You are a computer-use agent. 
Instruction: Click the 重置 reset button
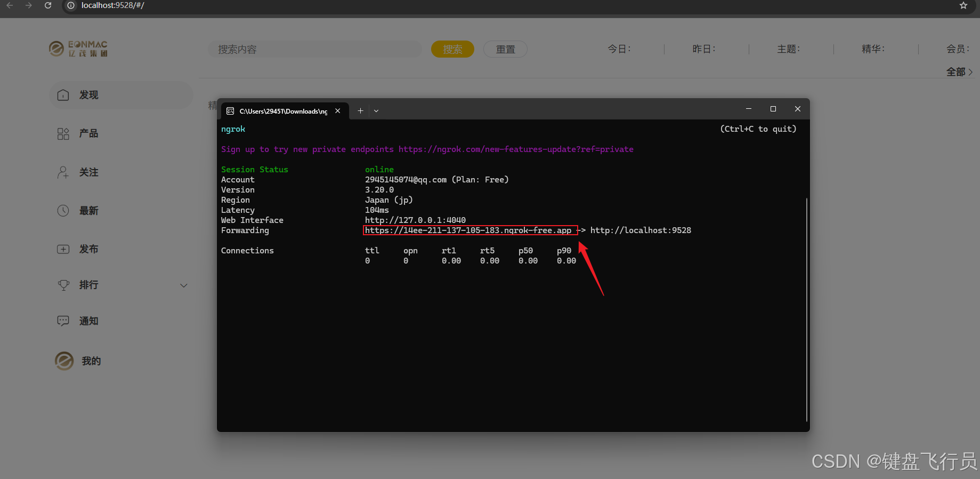pyautogui.click(x=505, y=49)
